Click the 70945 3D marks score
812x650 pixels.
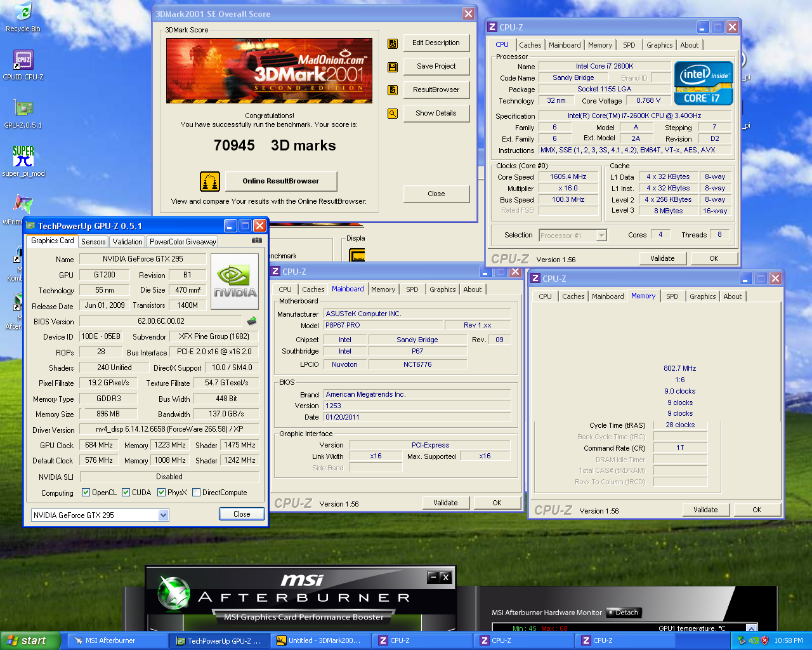[x=275, y=145]
